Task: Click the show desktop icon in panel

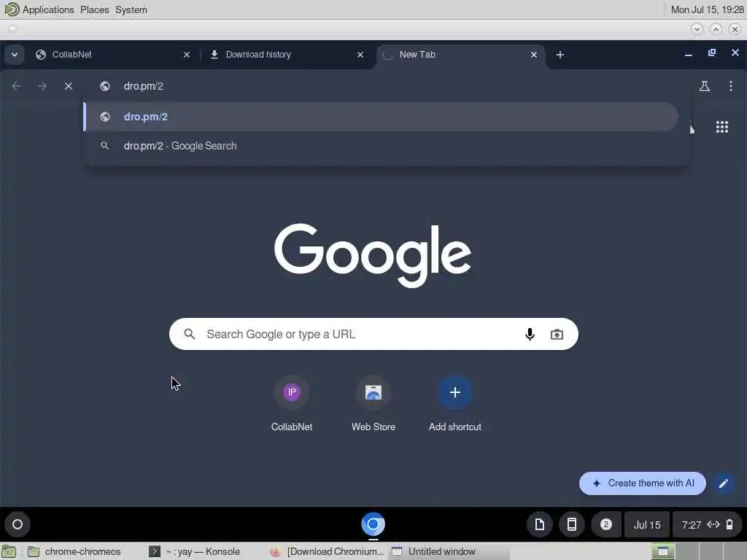Action: tap(9, 551)
